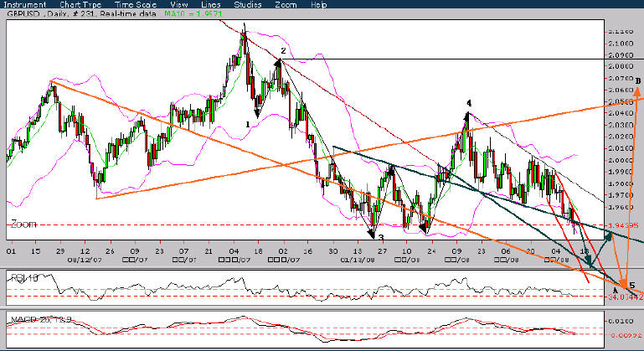Click the GBPUSD Daily chart title
Viewport: 644px width, 351px height.
point(82,13)
